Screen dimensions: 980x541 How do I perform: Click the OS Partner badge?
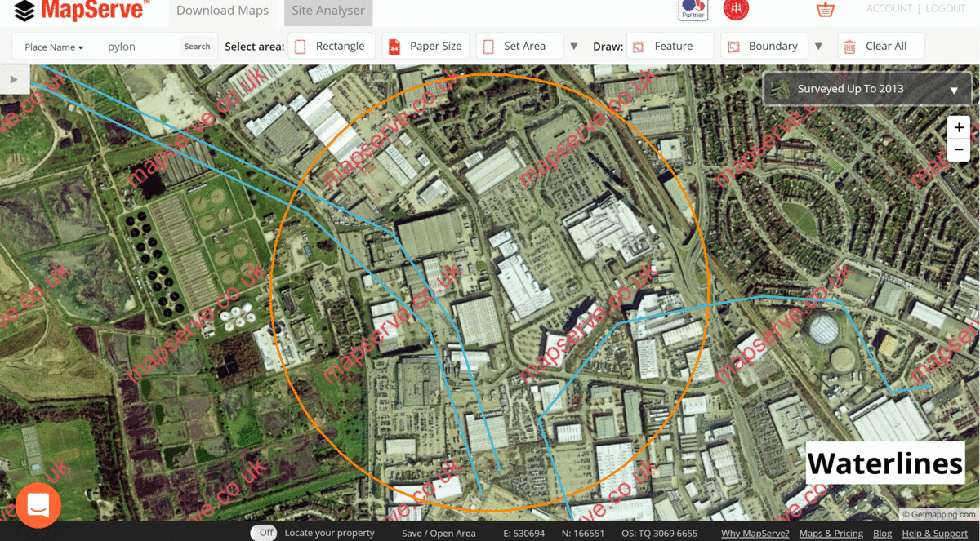693,10
